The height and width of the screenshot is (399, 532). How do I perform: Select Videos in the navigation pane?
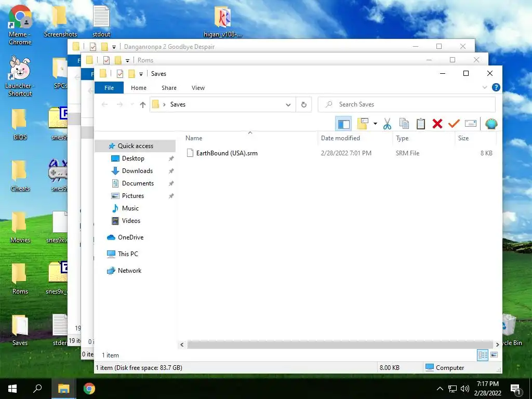(x=131, y=221)
